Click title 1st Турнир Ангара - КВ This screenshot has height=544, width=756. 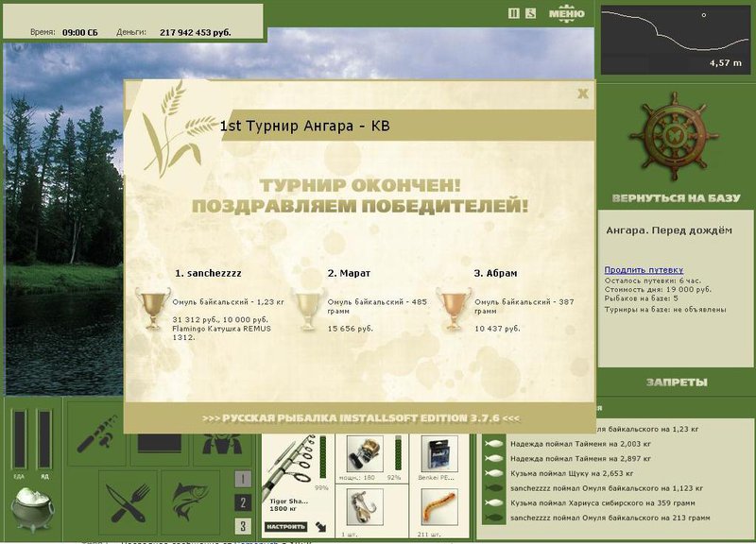304,127
